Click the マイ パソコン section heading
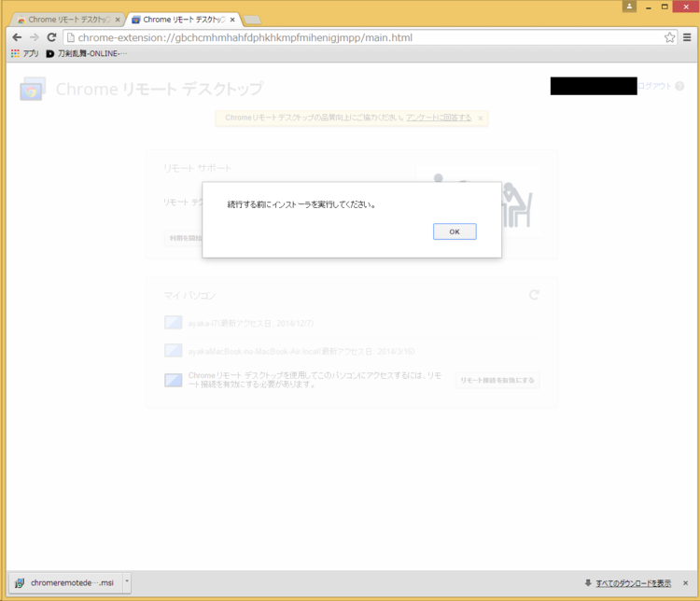The image size is (700, 601). coord(189,296)
